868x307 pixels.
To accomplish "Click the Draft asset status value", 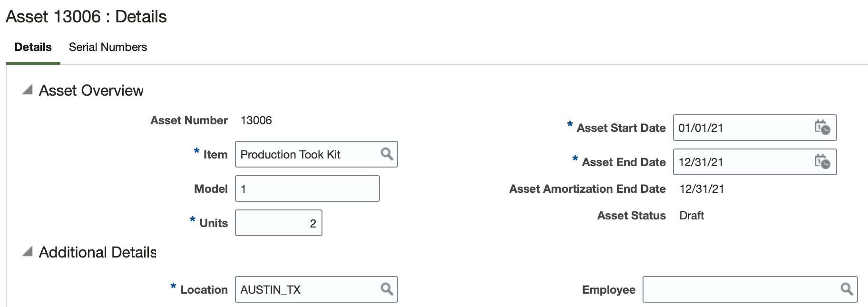I will (x=692, y=216).
